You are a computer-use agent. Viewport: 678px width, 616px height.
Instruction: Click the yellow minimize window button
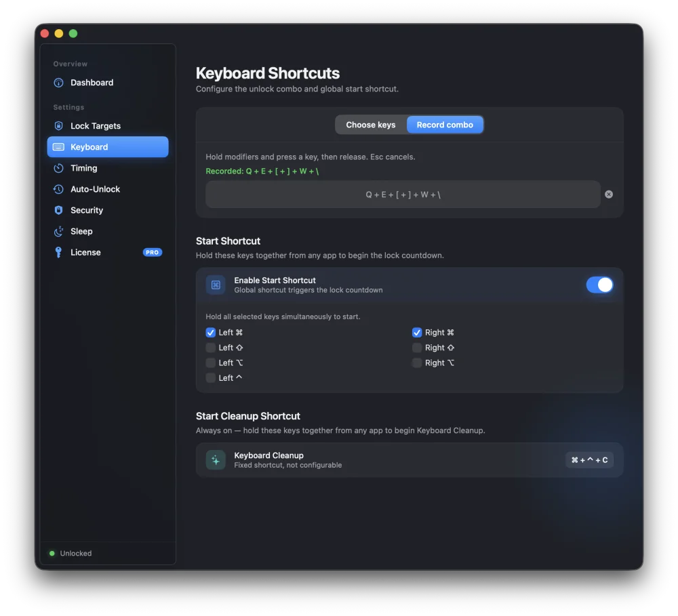[x=59, y=33]
